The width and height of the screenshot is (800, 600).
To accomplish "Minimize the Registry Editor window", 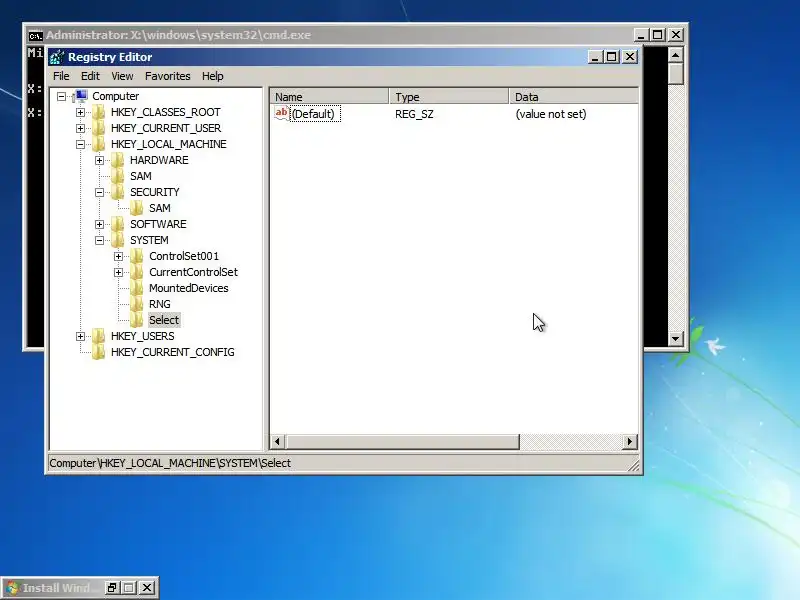I will [595, 57].
